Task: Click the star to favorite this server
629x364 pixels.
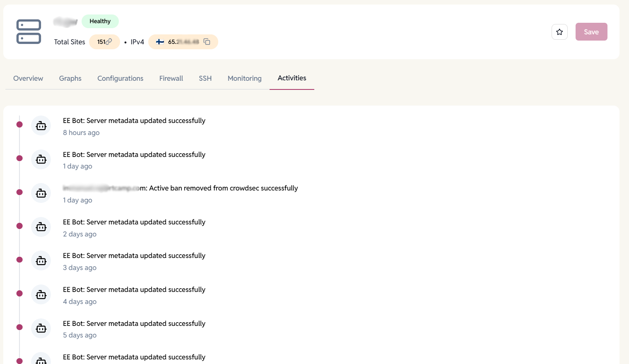Action: pos(559,31)
